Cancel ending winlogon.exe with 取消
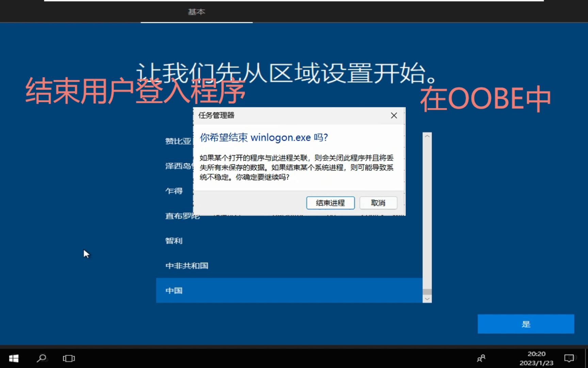 click(378, 203)
